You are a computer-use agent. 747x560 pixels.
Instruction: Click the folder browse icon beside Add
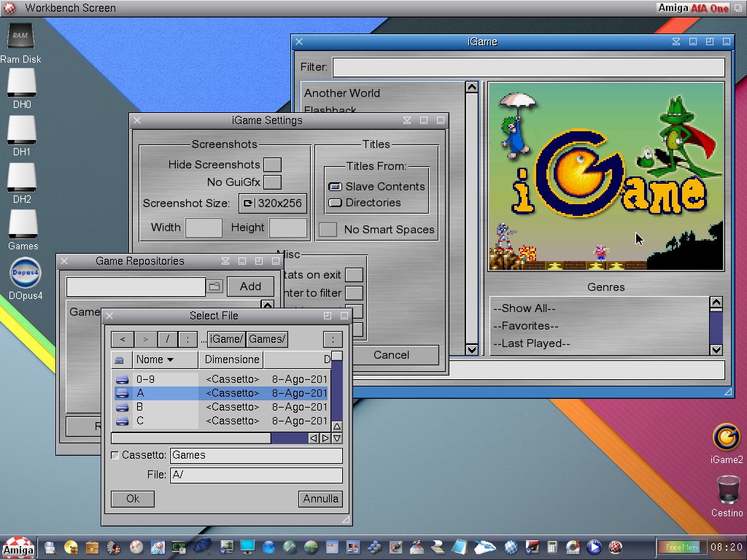coord(214,287)
